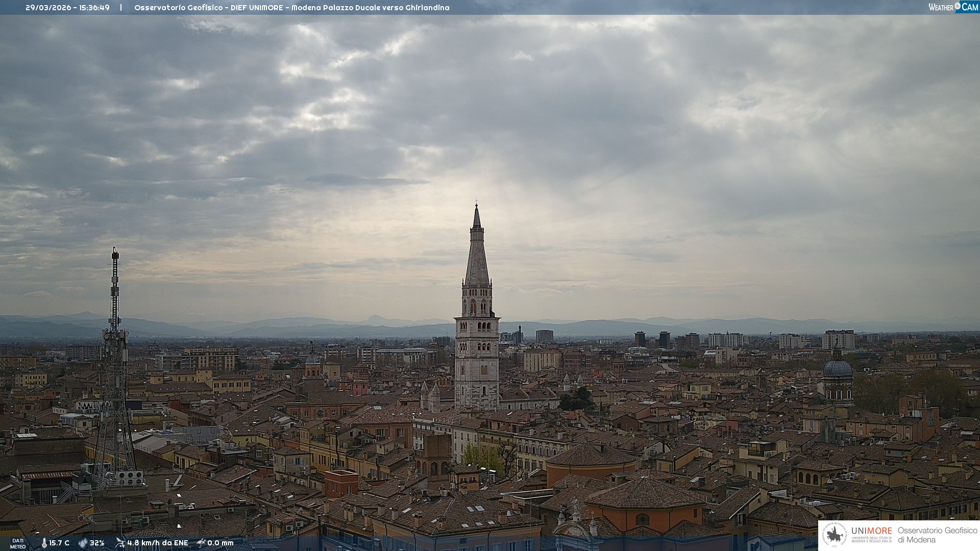
Task: Click the 15:36:49 time stamp
Action: (x=94, y=8)
